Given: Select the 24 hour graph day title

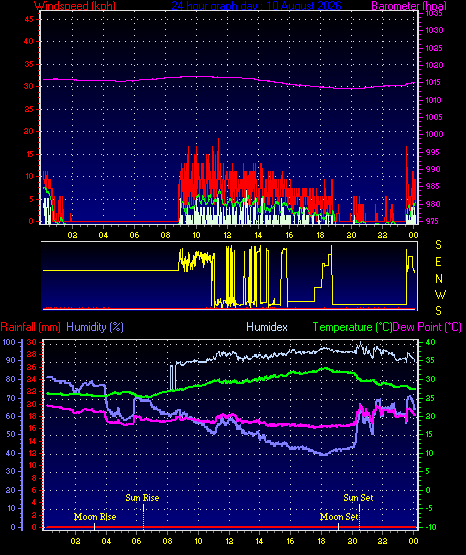Looking at the screenshot, I should click(256, 5).
